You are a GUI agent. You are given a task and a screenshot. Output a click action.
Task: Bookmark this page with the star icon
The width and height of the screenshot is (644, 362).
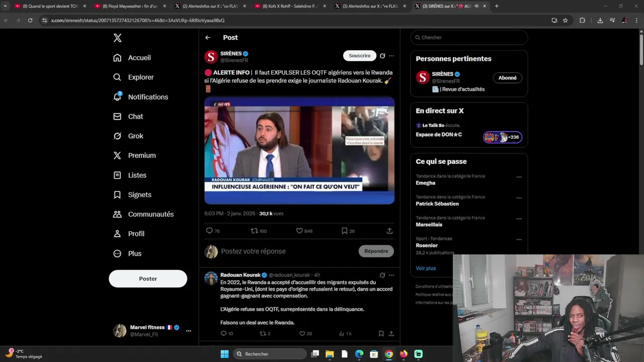tap(565, 20)
